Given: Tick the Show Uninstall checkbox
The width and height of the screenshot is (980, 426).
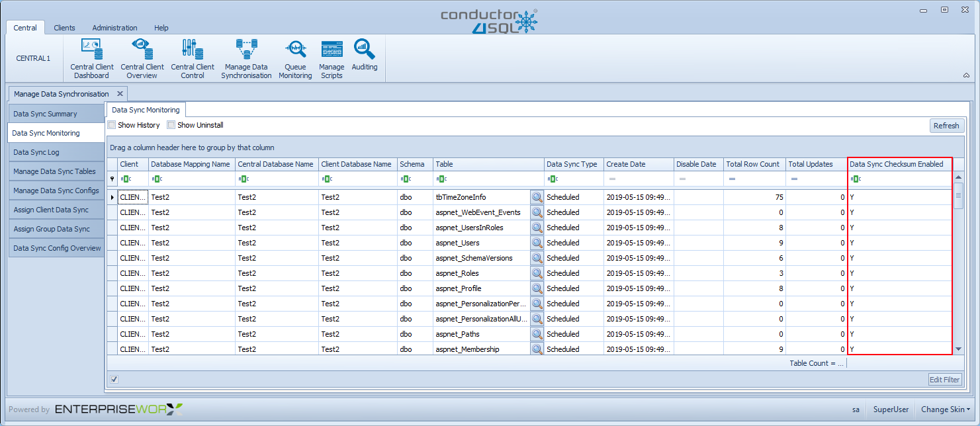Looking at the screenshot, I should pyautogui.click(x=171, y=125).
